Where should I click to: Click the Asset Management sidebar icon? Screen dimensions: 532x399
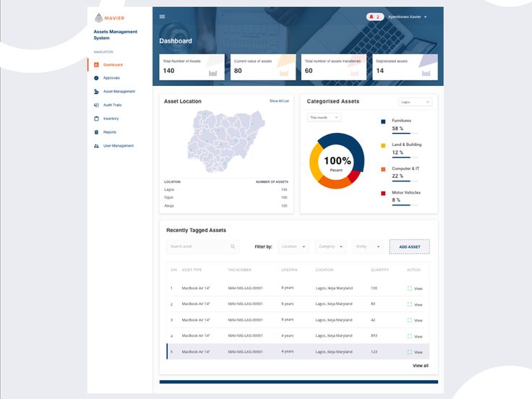point(96,92)
